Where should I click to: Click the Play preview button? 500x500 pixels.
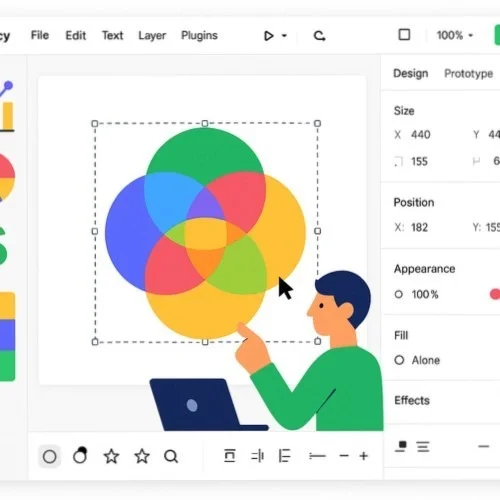pyautogui.click(x=269, y=36)
